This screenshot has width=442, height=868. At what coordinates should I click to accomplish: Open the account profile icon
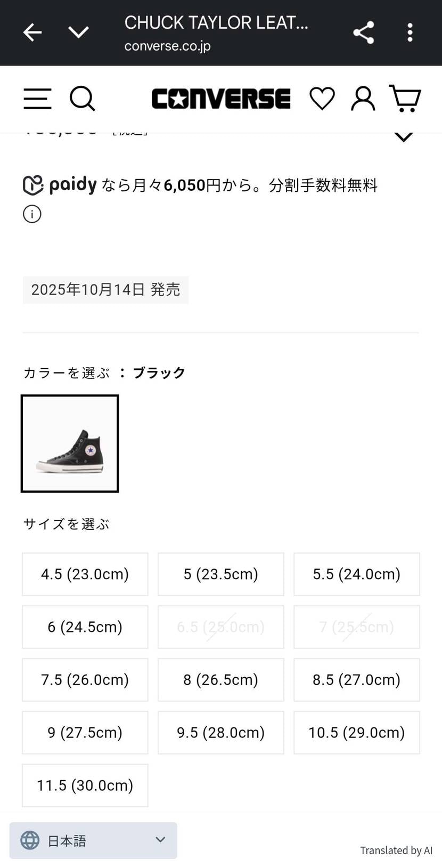pos(363,99)
